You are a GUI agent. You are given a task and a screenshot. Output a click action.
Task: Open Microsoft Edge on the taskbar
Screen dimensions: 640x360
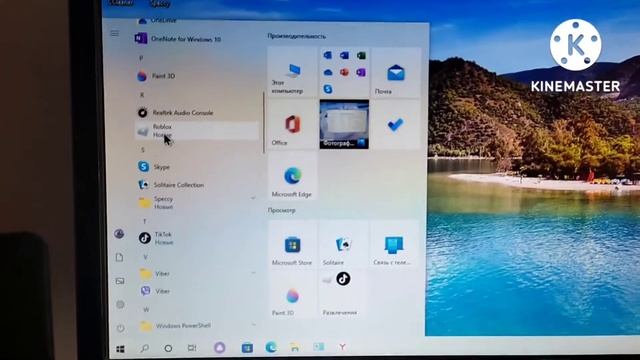(x=271, y=347)
